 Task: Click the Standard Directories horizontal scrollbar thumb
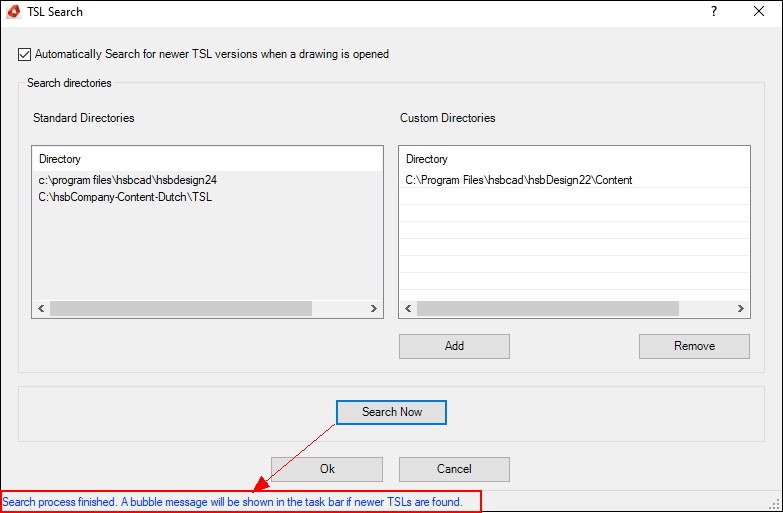181,309
